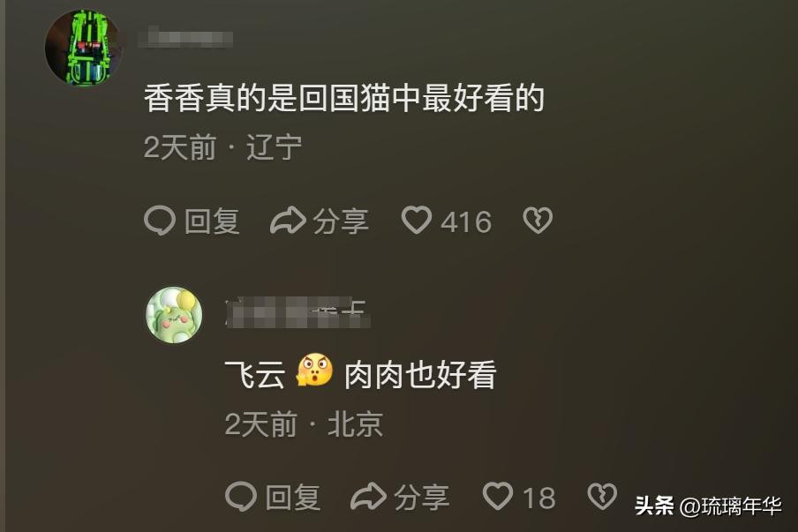The height and width of the screenshot is (532, 798).
Task: Tap the blurred username of the Beijing replier
Action: (x=297, y=312)
